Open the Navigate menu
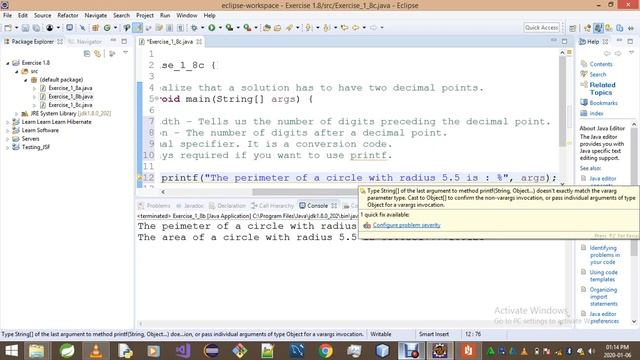Image resolution: width=640 pixels, height=360 pixels. click(96, 16)
